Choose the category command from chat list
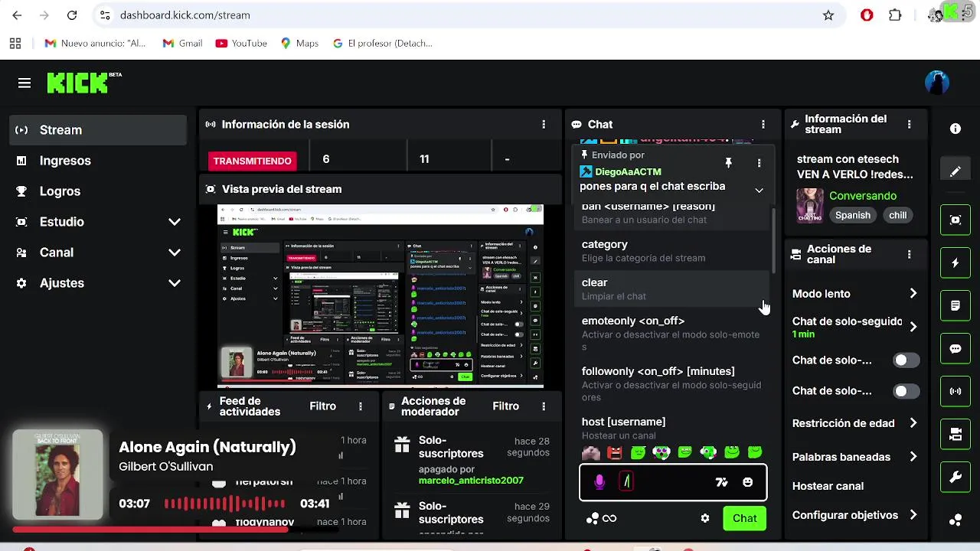The height and width of the screenshot is (551, 980). point(672,250)
